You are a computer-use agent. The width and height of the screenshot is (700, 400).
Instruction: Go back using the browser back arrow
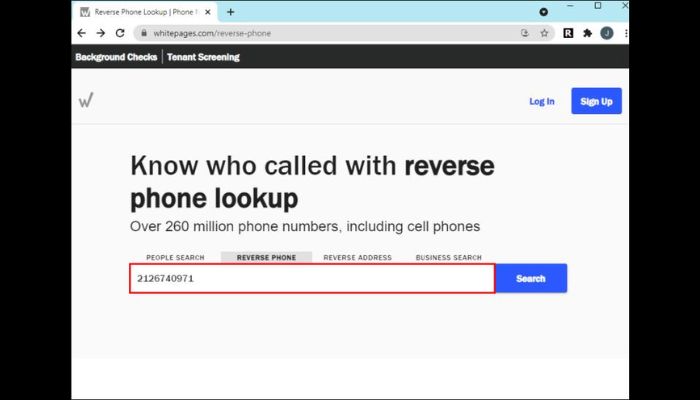[81, 33]
